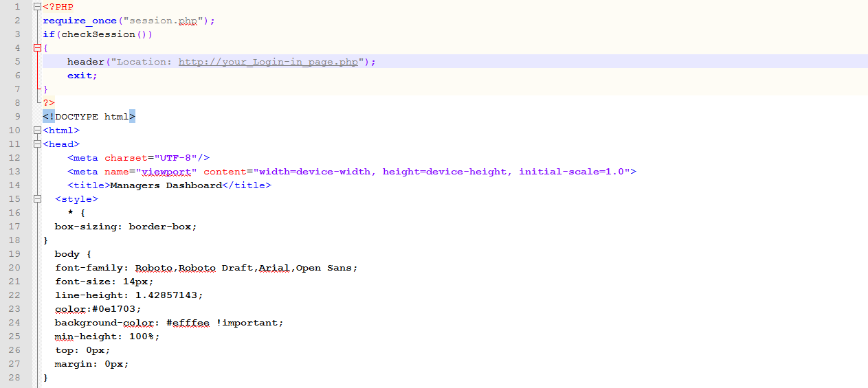868x388 pixels.
Task: Click the background-color: #efffee declaration
Action: [x=169, y=323]
